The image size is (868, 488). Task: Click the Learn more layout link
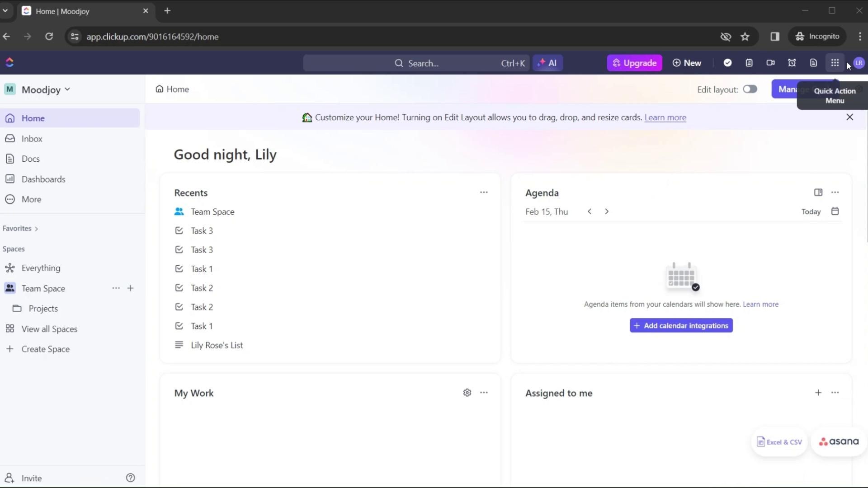[x=665, y=117]
